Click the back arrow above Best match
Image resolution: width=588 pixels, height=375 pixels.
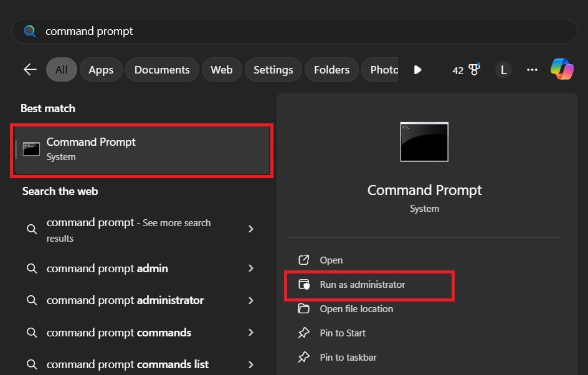pos(29,70)
